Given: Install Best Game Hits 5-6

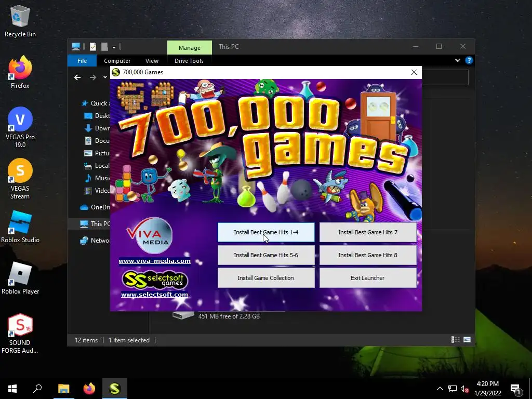Looking at the screenshot, I should tap(266, 255).
